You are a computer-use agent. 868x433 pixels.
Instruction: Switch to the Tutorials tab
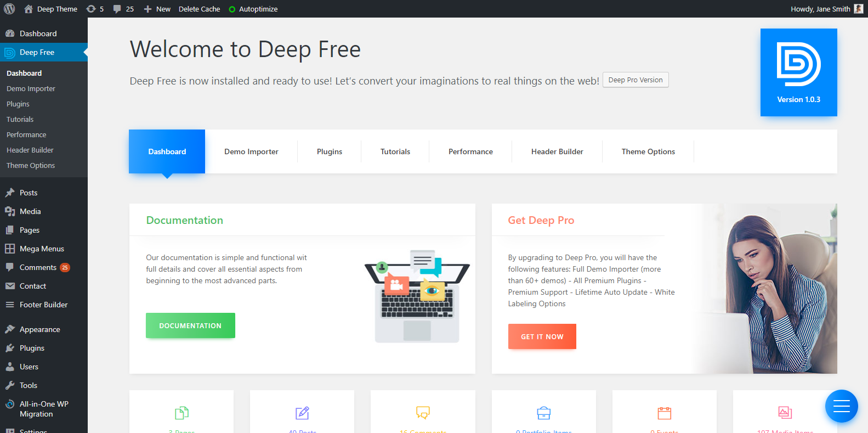395,151
